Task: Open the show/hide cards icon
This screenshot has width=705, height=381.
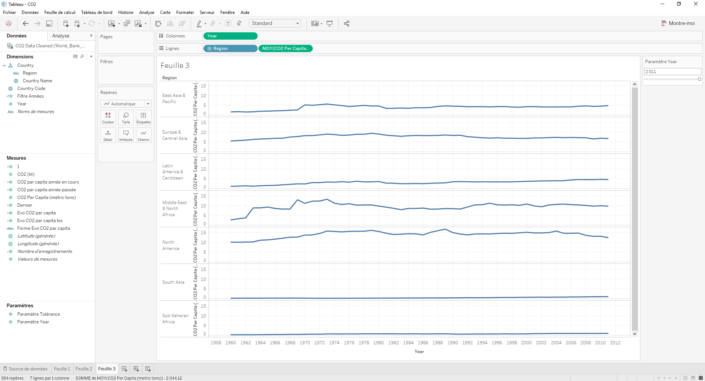Action: [x=315, y=23]
